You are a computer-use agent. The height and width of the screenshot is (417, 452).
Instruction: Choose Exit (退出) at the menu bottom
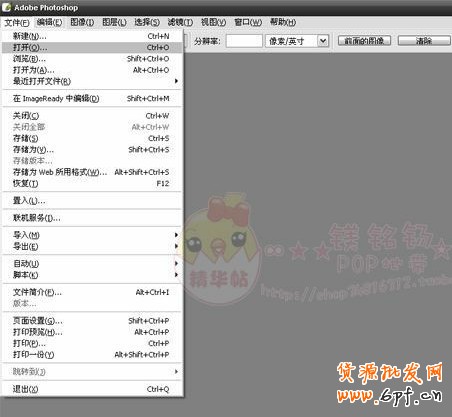[x=92, y=389]
